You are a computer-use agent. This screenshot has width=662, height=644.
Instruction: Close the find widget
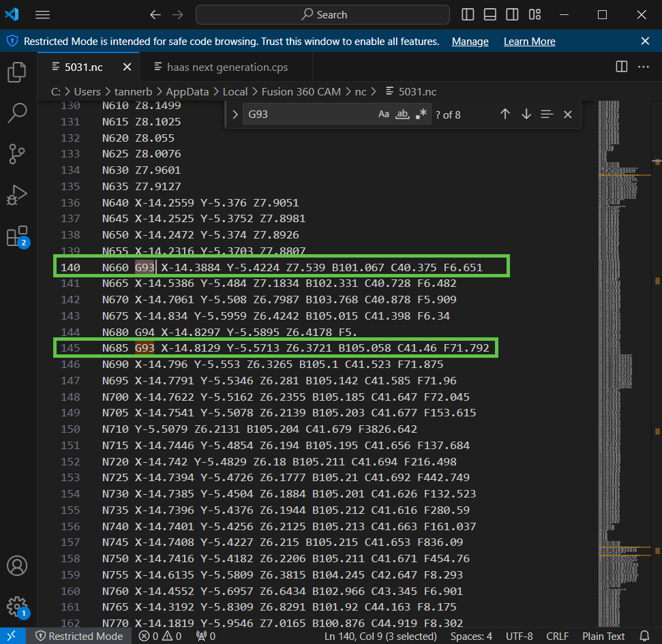568,114
